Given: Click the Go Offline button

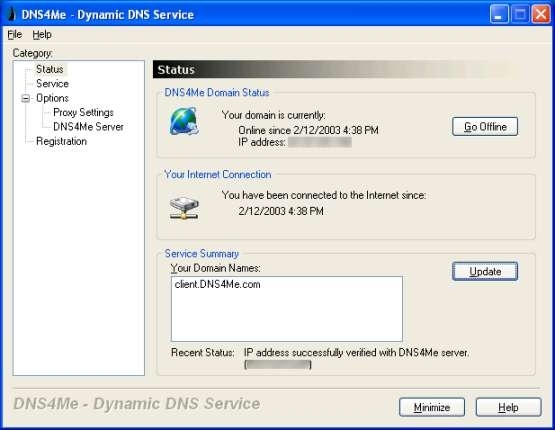Looking at the screenshot, I should 485,127.
